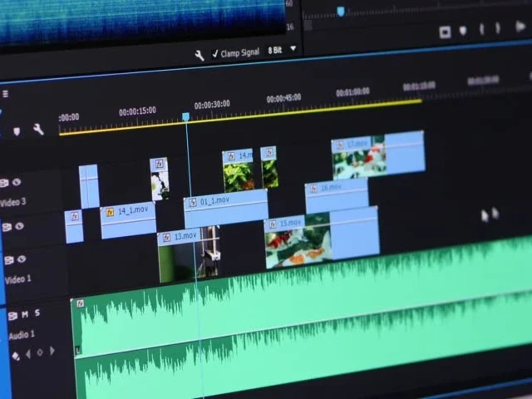The width and height of the screenshot is (532, 399).
Task: Open the timeline display settings wrench
Action: coord(38,129)
